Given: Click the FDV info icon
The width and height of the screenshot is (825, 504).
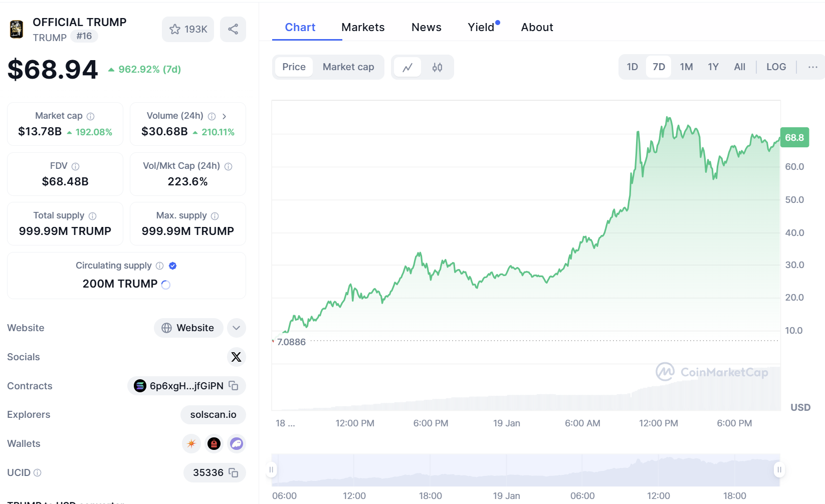Looking at the screenshot, I should pyautogui.click(x=76, y=166).
